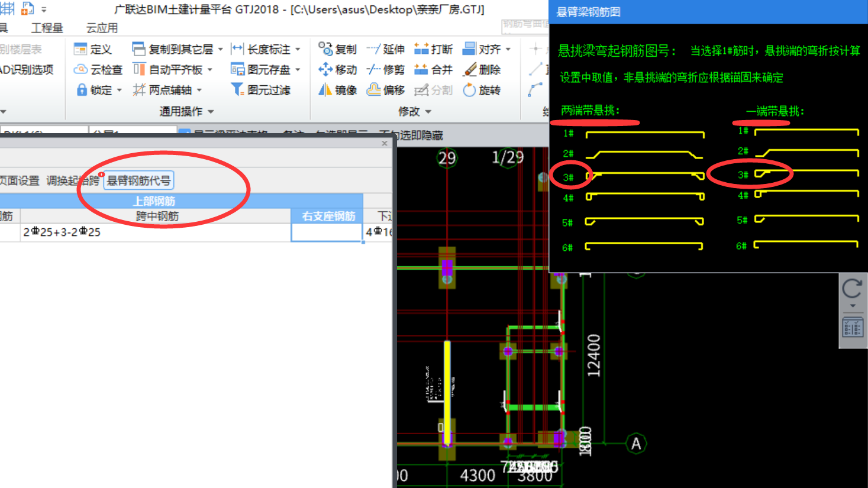
Task: Open the 定义 (Define) tool
Action: click(x=93, y=49)
